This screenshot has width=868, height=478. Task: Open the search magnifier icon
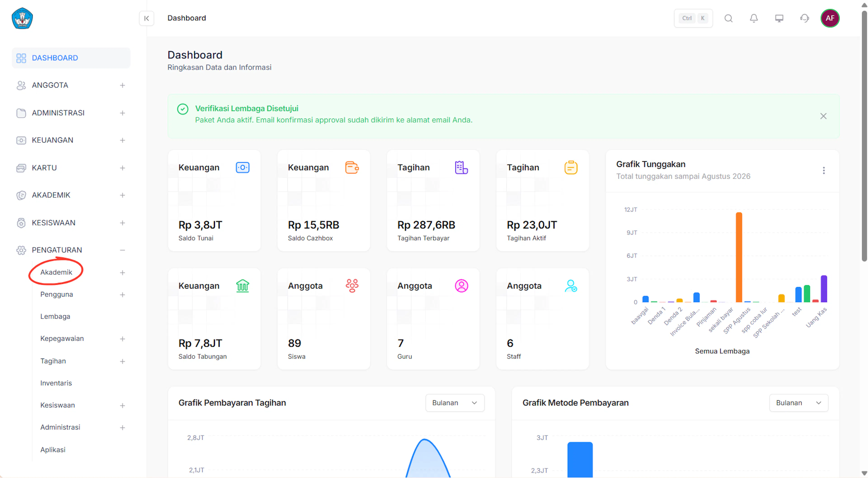click(x=729, y=18)
